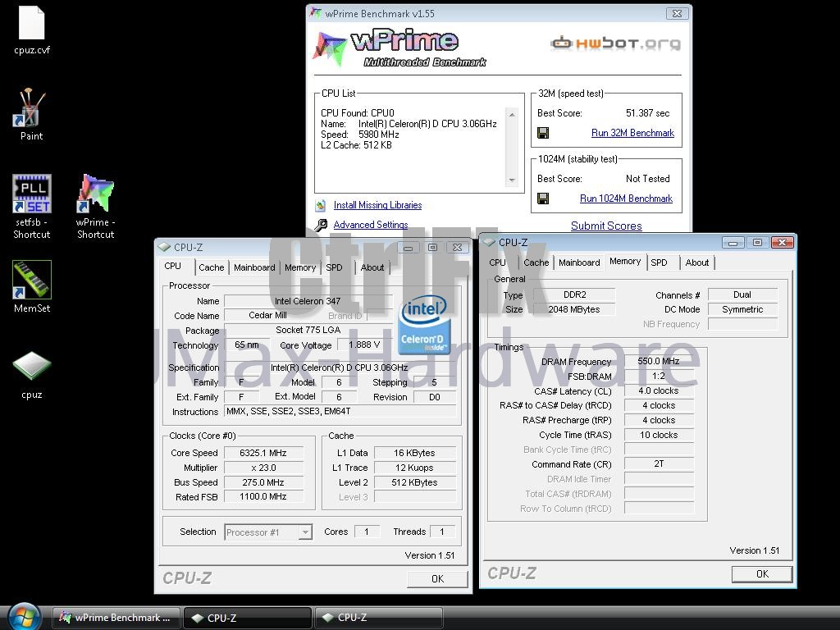
Task: Switch to Memory tab in left CPU-Z
Action: 300,267
